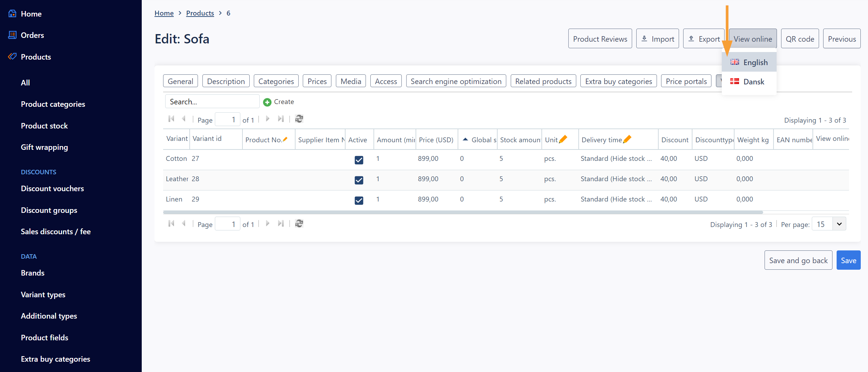Toggle Active checkbox for Cotton variant
The image size is (868, 372).
click(359, 159)
